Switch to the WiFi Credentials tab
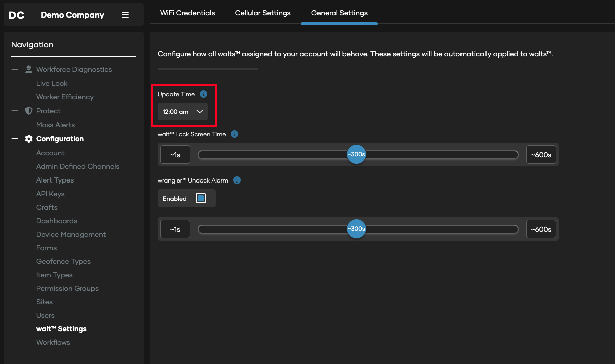The image size is (615, 364). coord(188,13)
